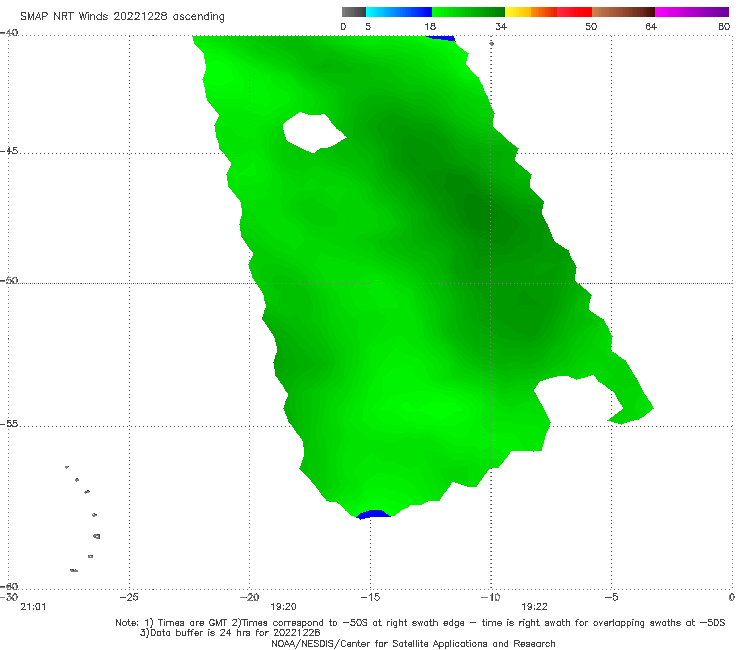The height and width of the screenshot is (650, 740).
Task: Select the gray segment of the wind color scale
Action: tap(354, 12)
